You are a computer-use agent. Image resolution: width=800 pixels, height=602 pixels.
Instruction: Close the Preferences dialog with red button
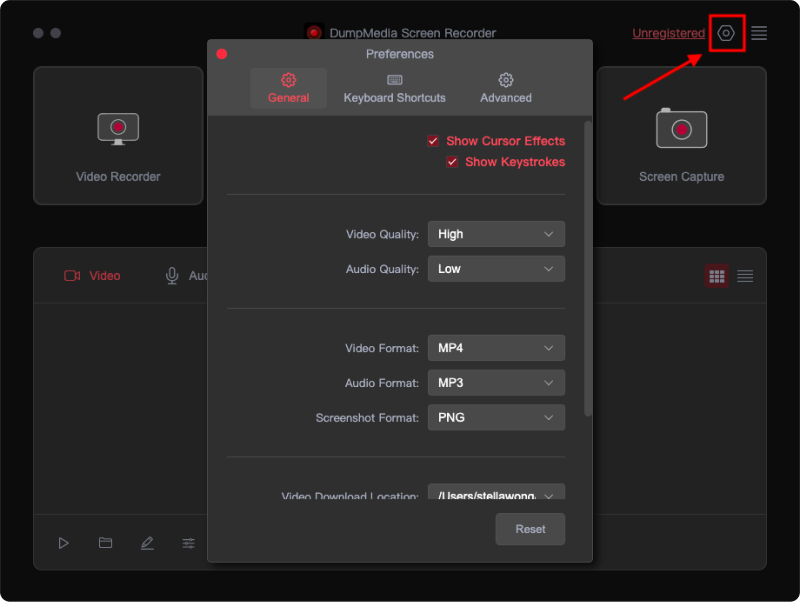(221, 54)
